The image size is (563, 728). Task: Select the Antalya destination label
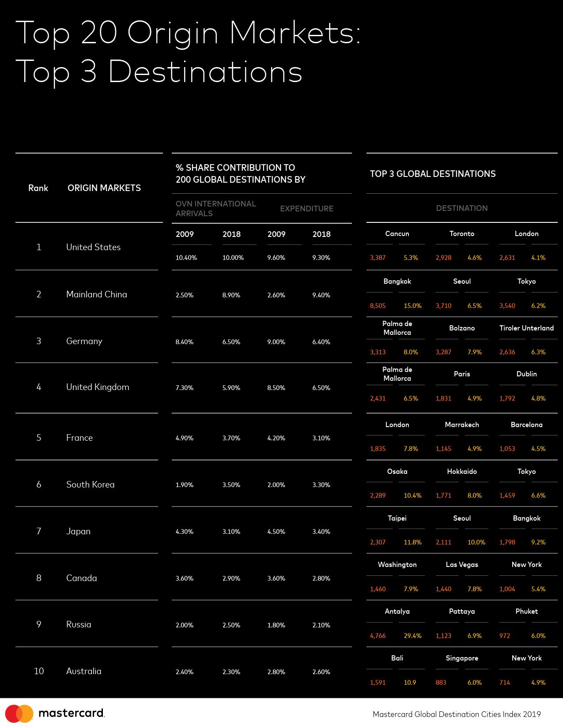pyautogui.click(x=397, y=612)
